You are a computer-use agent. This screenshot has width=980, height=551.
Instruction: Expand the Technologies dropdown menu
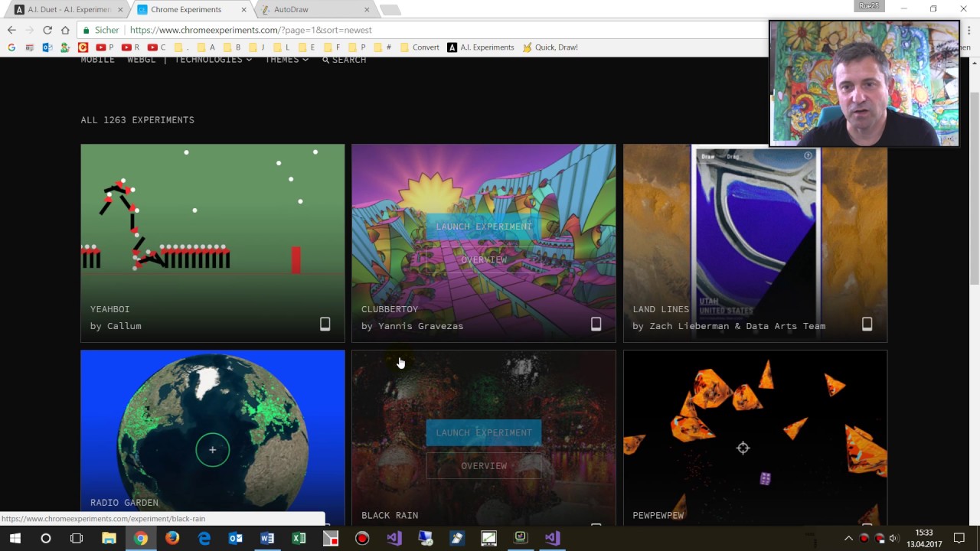[x=213, y=60]
